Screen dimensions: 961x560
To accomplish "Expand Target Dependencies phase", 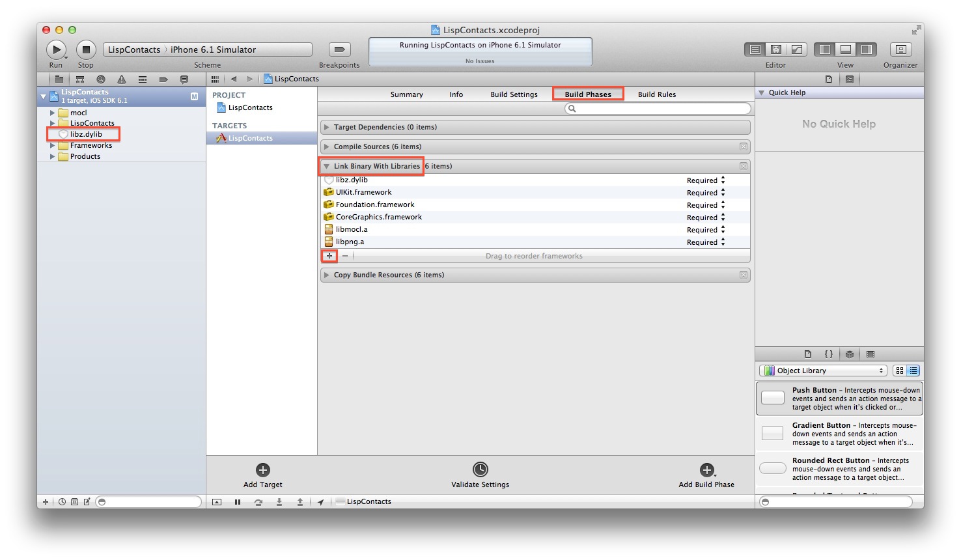I will (x=327, y=128).
